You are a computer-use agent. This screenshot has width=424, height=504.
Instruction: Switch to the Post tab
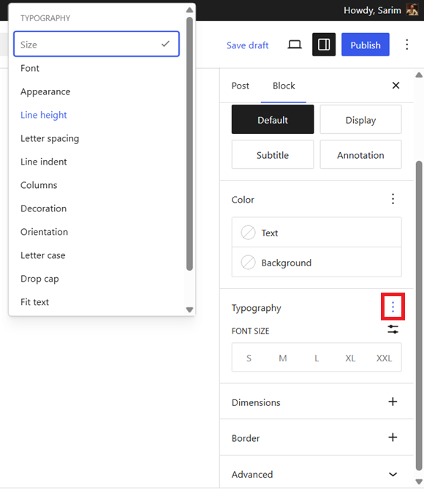(x=241, y=86)
